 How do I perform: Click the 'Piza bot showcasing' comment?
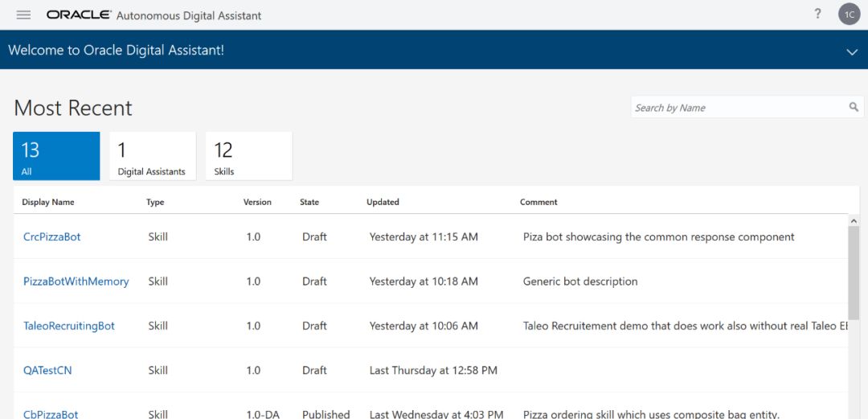point(659,236)
